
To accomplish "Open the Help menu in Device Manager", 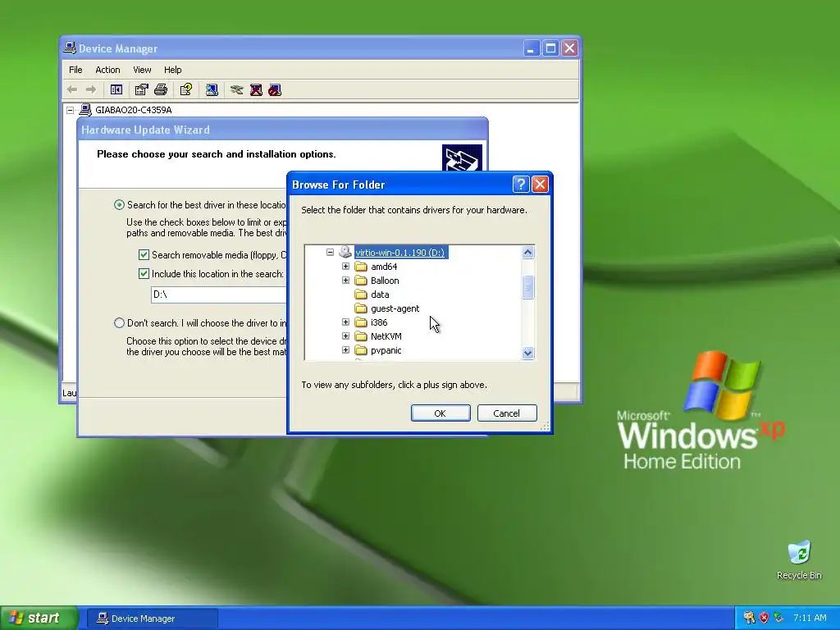I will point(172,70).
